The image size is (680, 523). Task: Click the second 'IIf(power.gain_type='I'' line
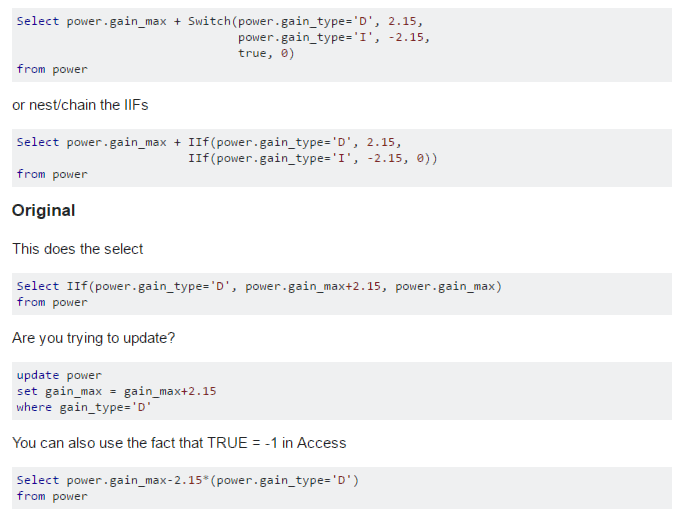pos(313,158)
